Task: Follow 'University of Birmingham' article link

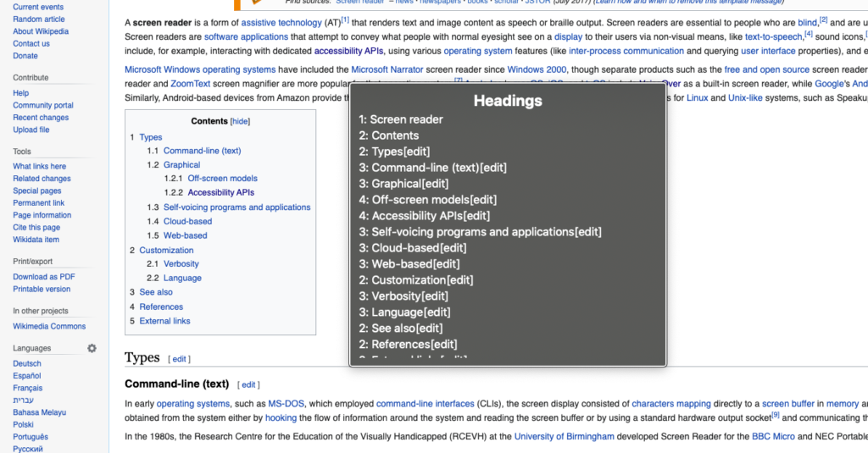Action: coord(564,436)
